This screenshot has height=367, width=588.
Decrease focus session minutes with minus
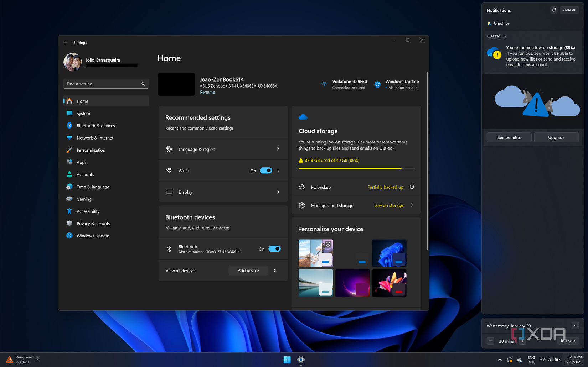click(490, 341)
